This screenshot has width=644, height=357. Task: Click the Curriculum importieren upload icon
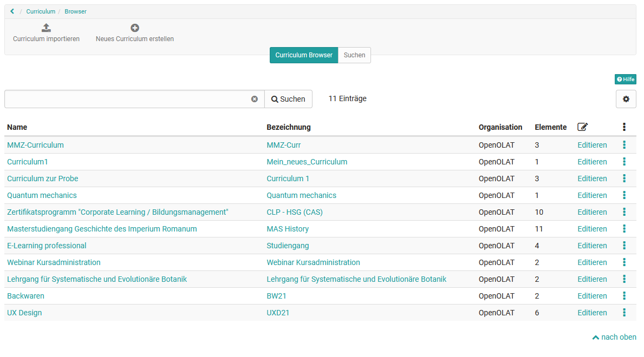pos(46,28)
